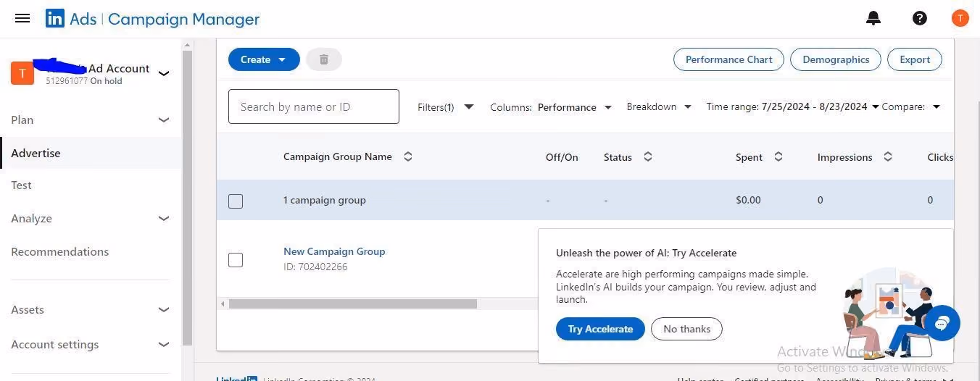Screen dimensions: 980x381
Task: Open the profile avatar menu
Action: click(x=960, y=18)
